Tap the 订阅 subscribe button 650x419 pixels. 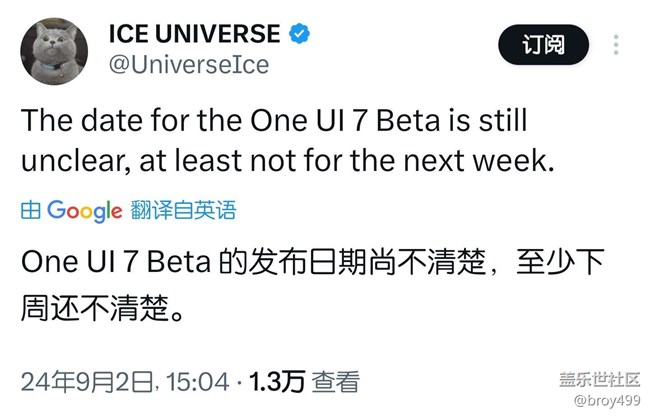pyautogui.click(x=543, y=45)
